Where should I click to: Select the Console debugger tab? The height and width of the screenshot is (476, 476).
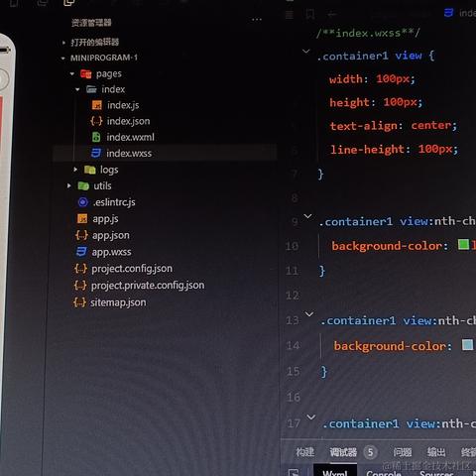tap(384, 473)
